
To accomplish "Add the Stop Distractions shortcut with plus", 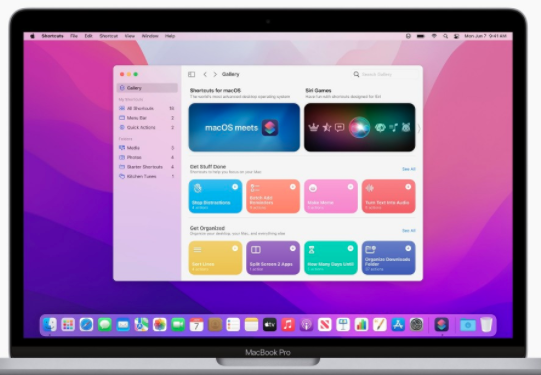I will tap(235, 187).
